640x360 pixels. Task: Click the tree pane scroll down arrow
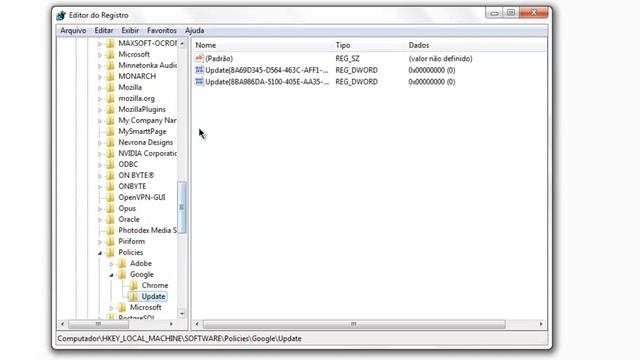tap(182, 313)
